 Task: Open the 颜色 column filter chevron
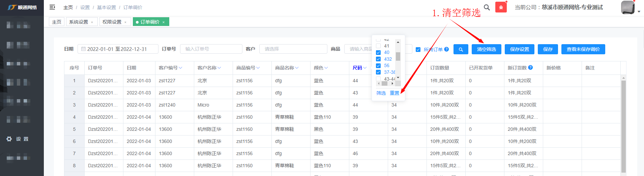tap(326, 68)
